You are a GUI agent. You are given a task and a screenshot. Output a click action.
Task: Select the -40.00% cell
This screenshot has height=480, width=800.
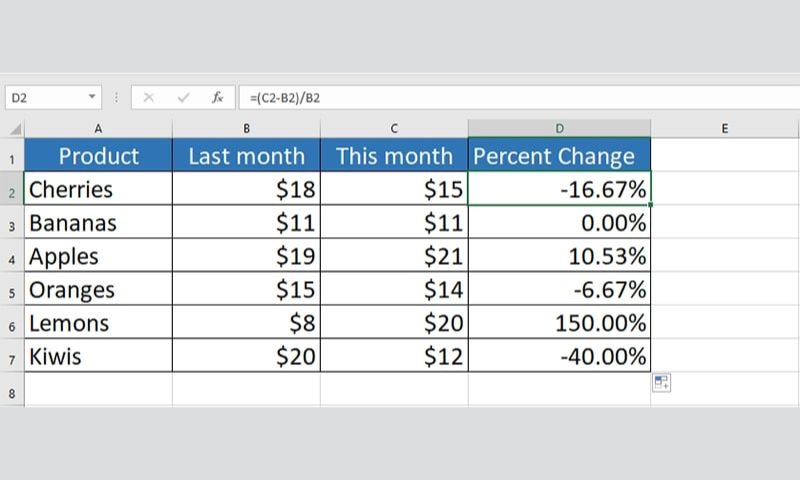point(559,356)
